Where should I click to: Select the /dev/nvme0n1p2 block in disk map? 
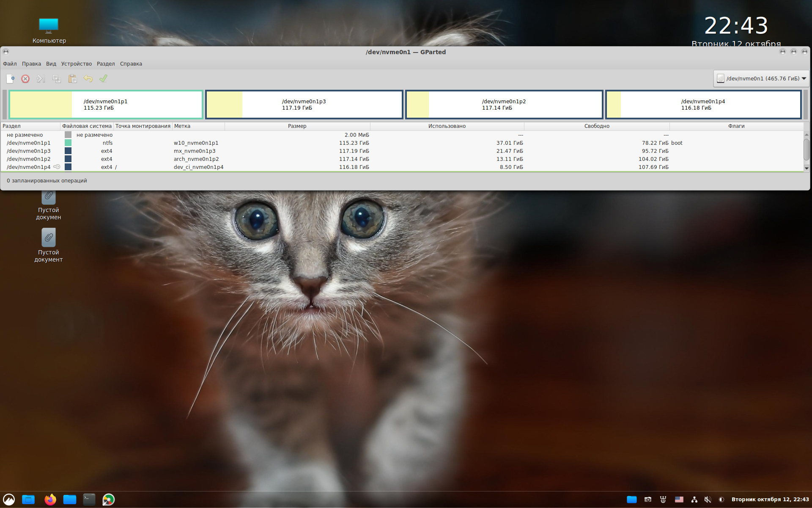tap(504, 105)
